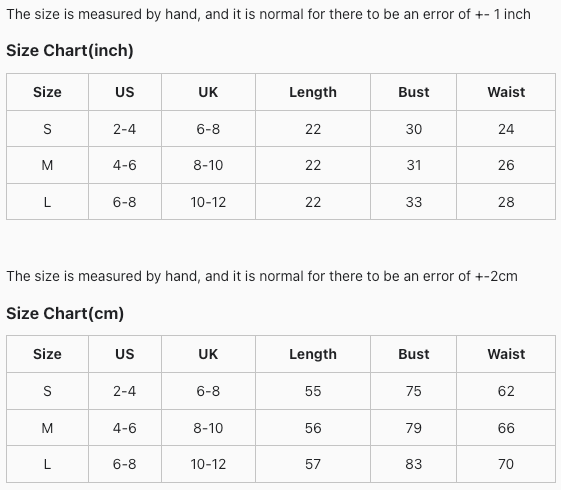The width and height of the screenshot is (561, 490).
Task: Click bust value 79 in cm table
Action: [x=413, y=428]
